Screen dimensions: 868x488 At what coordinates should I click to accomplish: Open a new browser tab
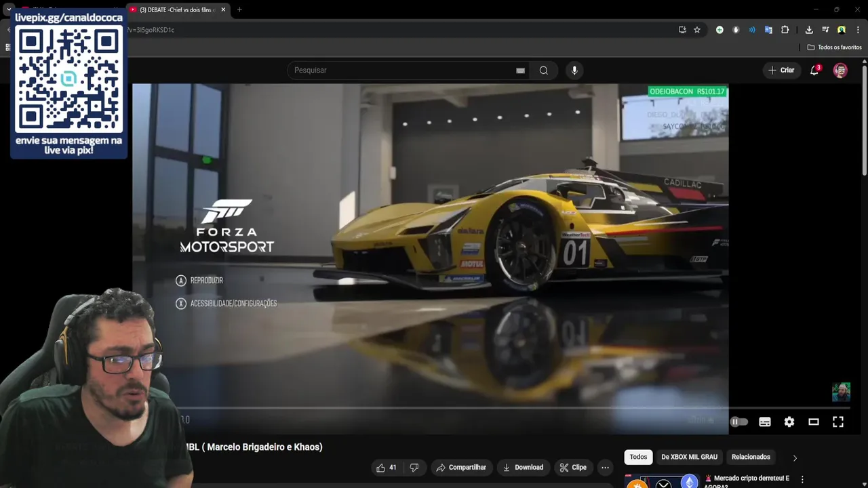click(239, 9)
